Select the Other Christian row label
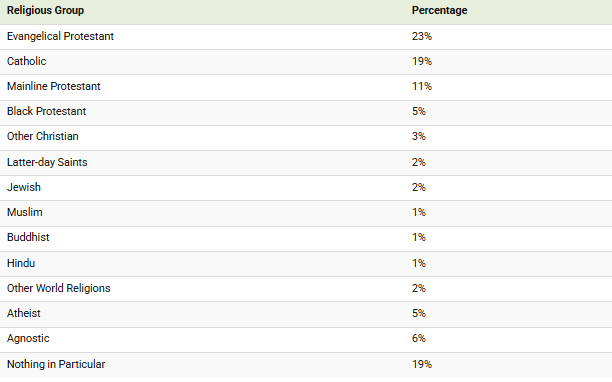Image resolution: width=612 pixels, height=382 pixels. click(43, 136)
